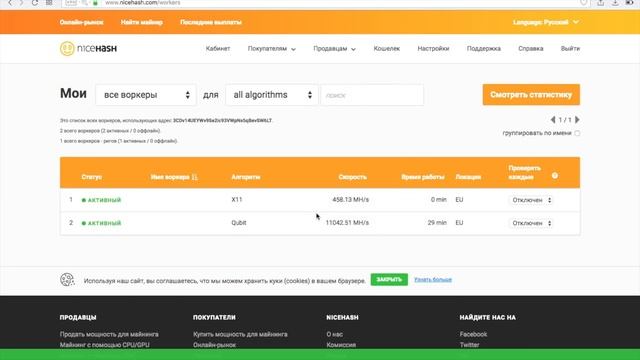Image resolution: width=640 pixels, height=360 pixels.
Task: Click активный status in row 2
Action: (101, 223)
